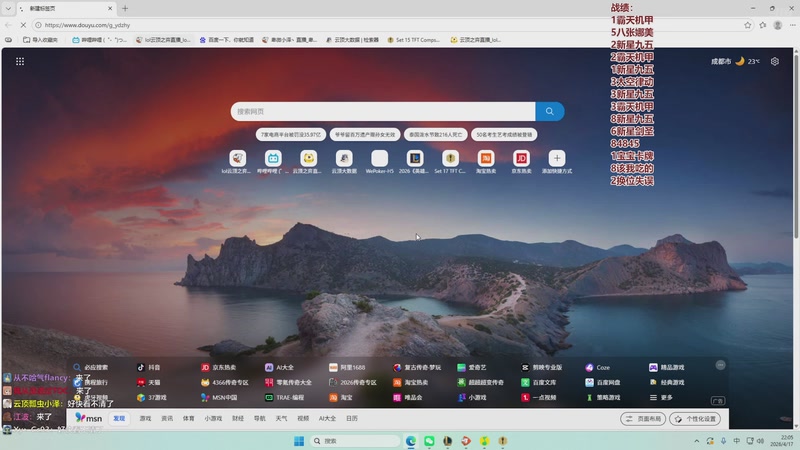Click the Windows taskbar search box
Screen dimensions: 800x450
coord(355,441)
